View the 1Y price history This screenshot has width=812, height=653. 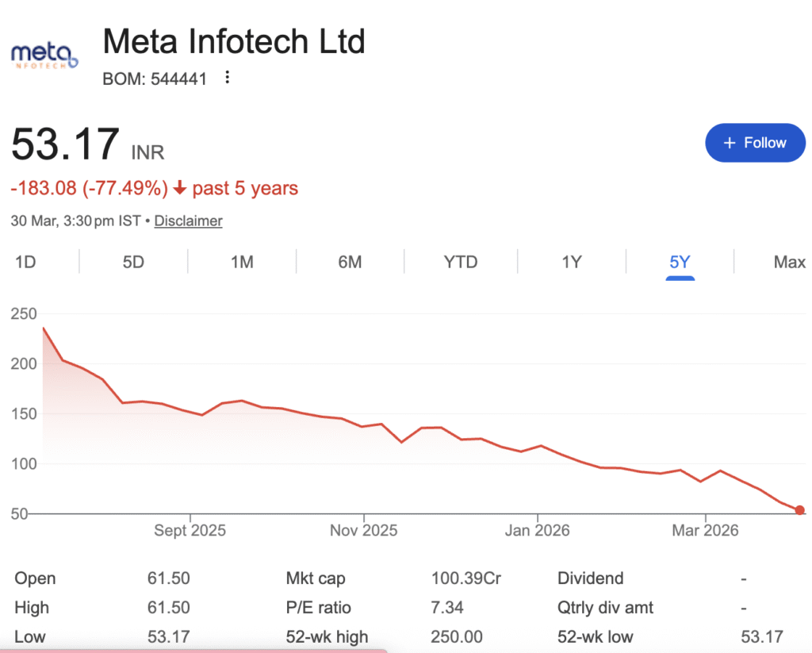pos(572,262)
